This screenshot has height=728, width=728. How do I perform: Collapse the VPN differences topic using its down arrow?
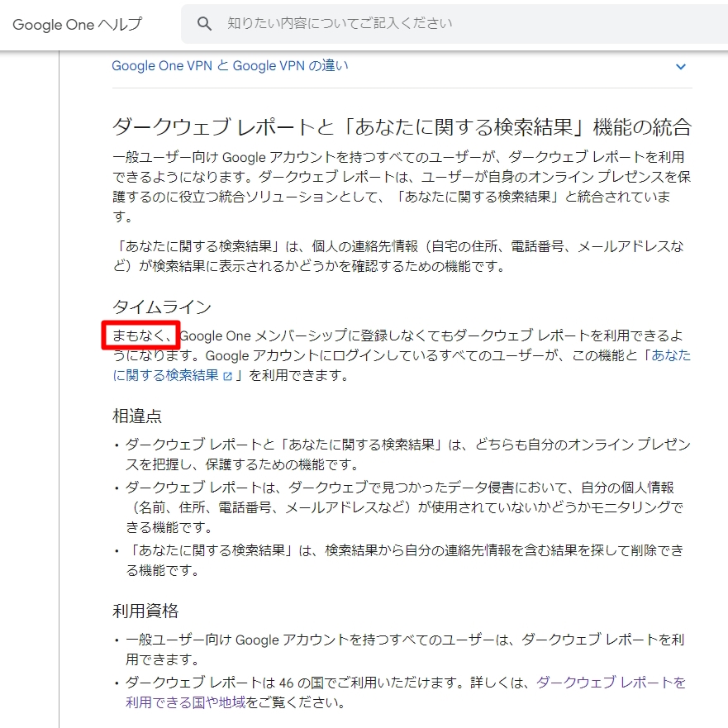680,65
